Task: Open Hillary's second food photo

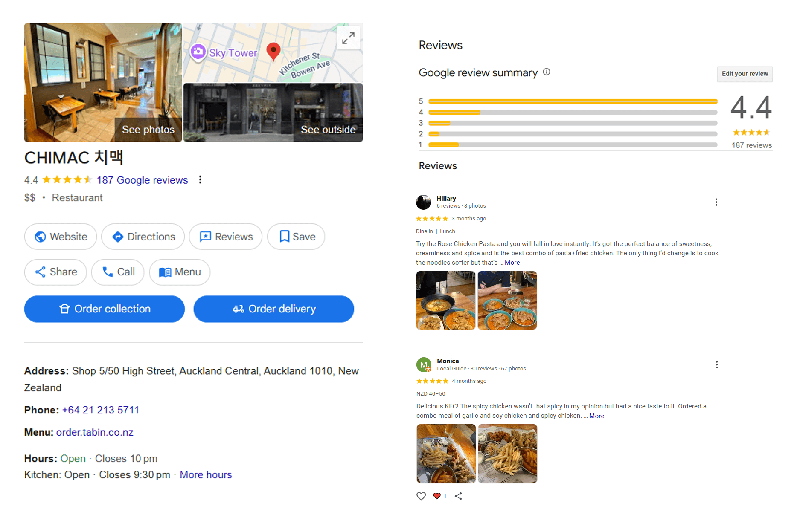Action: tap(507, 300)
